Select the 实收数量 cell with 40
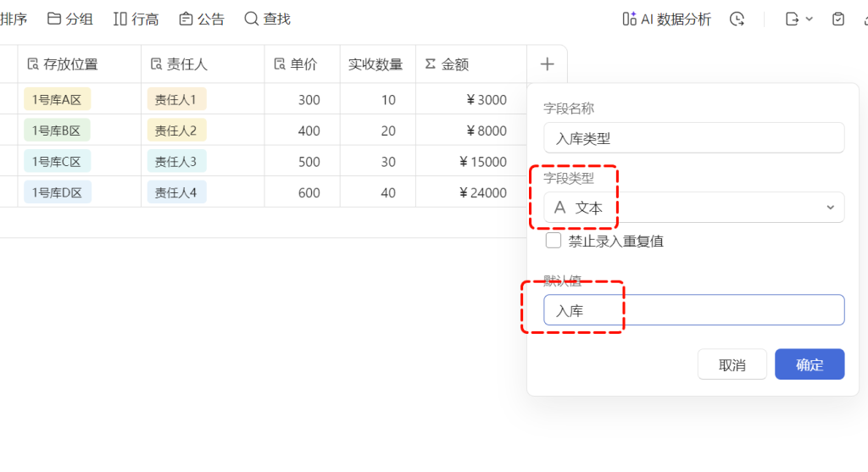The height and width of the screenshot is (472, 868). click(378, 192)
